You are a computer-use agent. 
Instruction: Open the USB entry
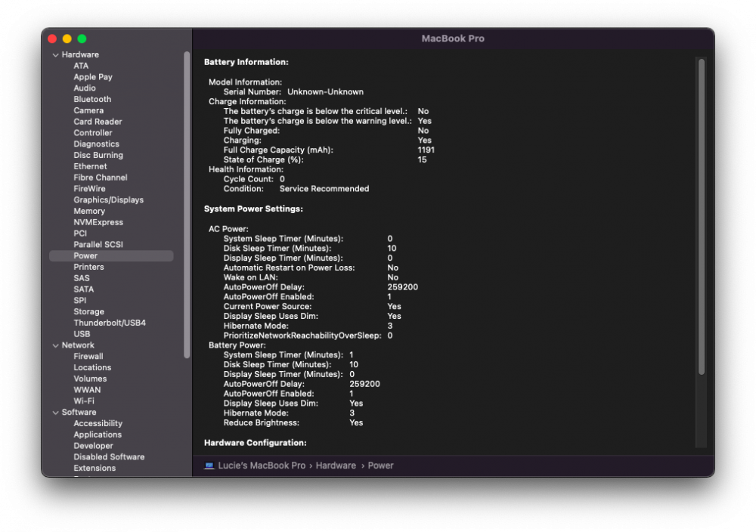(82, 334)
